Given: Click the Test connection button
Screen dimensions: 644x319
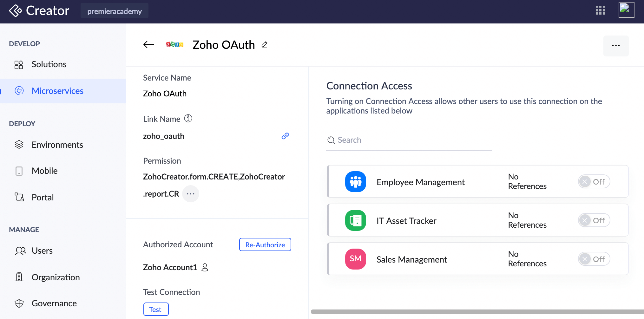Looking at the screenshot, I should point(156,309).
